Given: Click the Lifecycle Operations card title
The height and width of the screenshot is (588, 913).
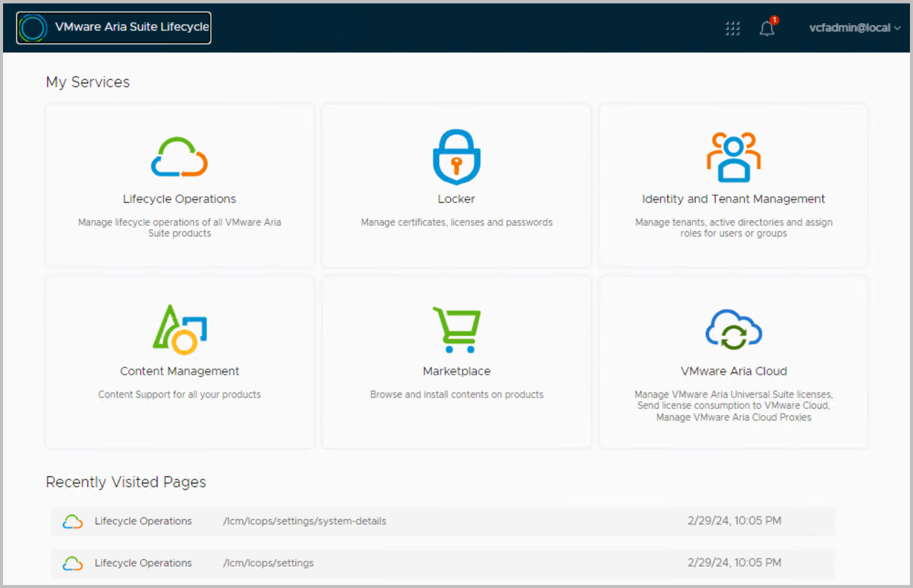Looking at the screenshot, I should point(179,199).
